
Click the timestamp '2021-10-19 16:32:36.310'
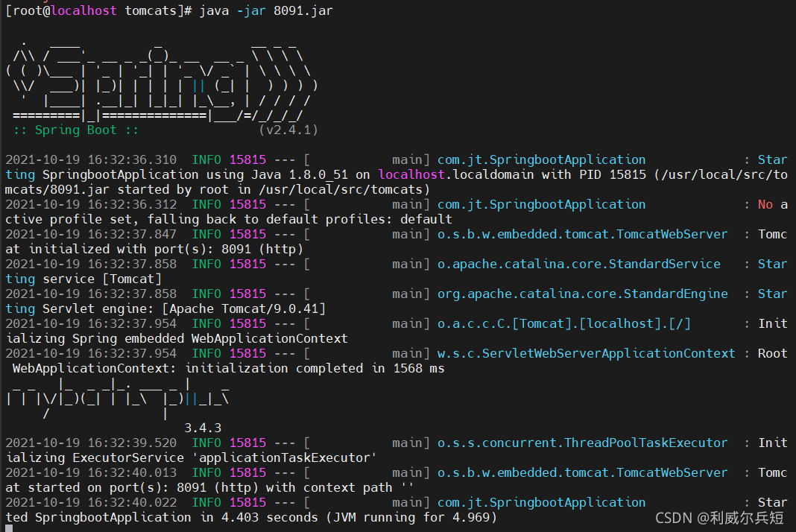91,160
